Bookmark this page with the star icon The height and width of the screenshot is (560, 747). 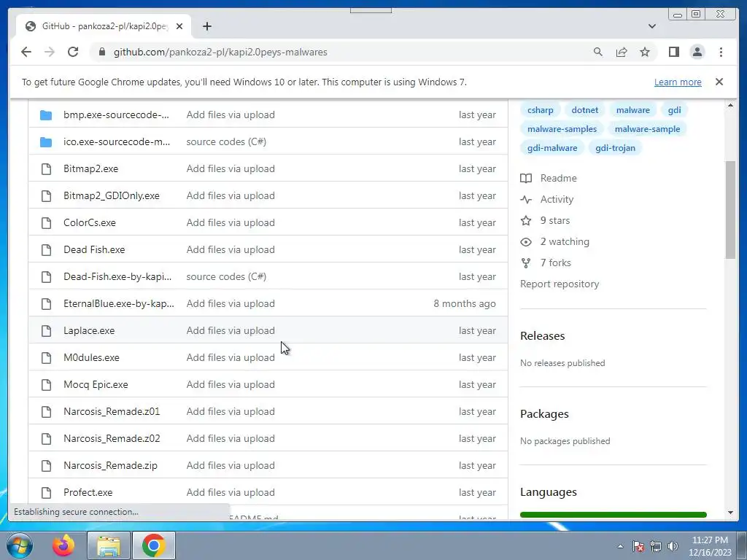[x=645, y=52]
